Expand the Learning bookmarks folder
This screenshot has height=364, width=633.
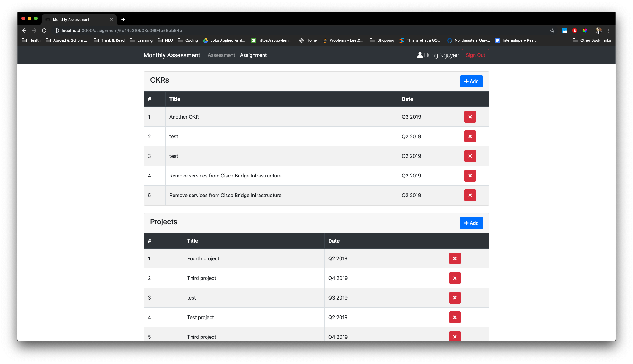pos(141,40)
